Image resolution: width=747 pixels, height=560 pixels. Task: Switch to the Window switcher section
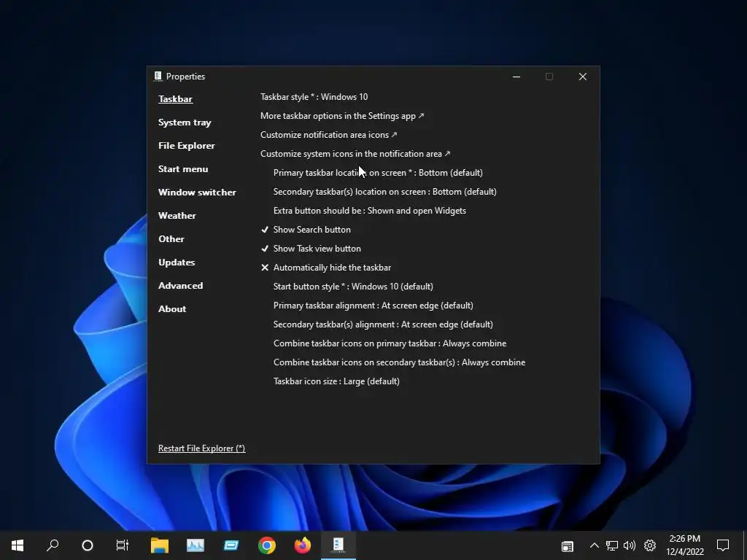197,192
